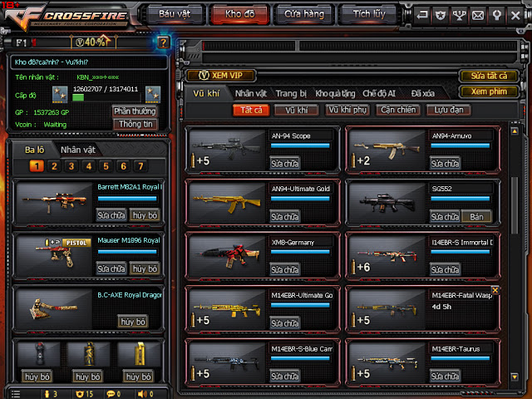Click the right rank star badge icon
Screen dimensions: 532x399
click(153, 94)
